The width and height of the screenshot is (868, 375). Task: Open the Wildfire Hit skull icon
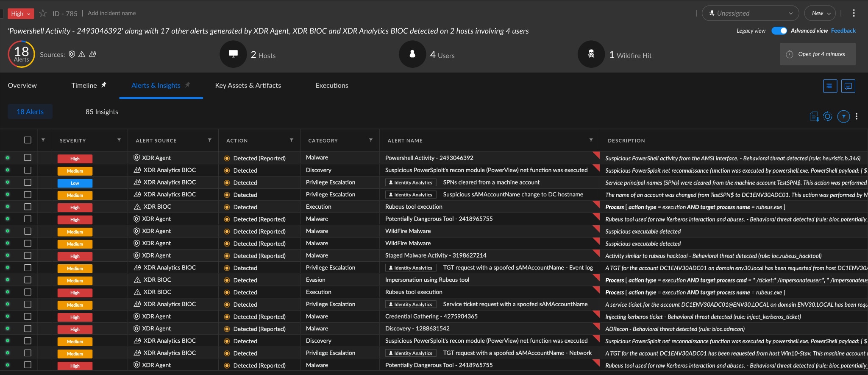tap(591, 54)
